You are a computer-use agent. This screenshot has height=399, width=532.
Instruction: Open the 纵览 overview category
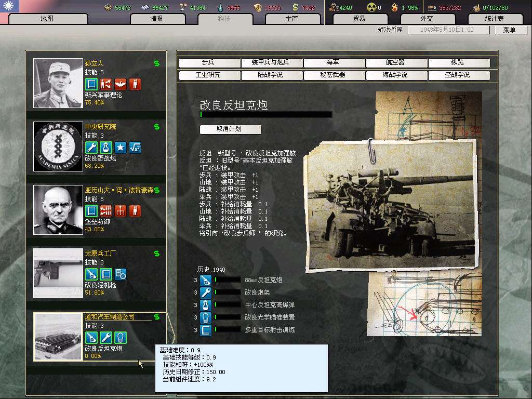click(459, 63)
